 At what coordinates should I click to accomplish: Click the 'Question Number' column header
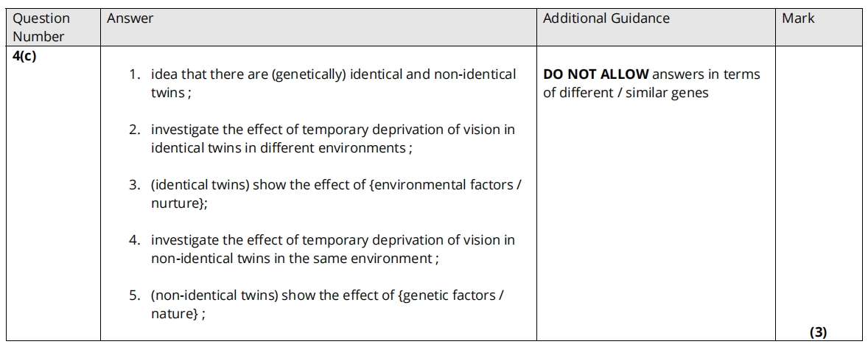[x=41, y=27]
